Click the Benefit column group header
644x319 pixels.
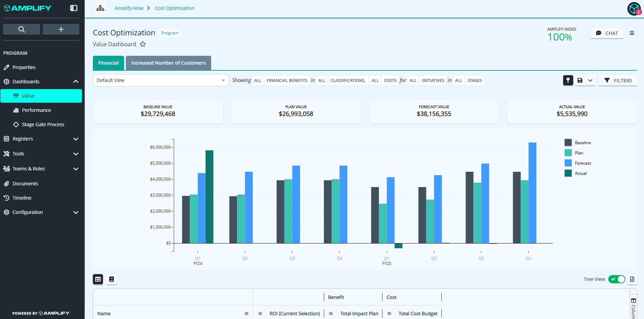pos(336,297)
